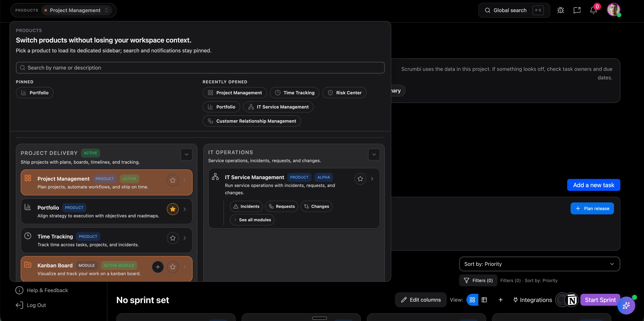Click the Search by name field
The height and width of the screenshot is (321, 644).
point(200,68)
